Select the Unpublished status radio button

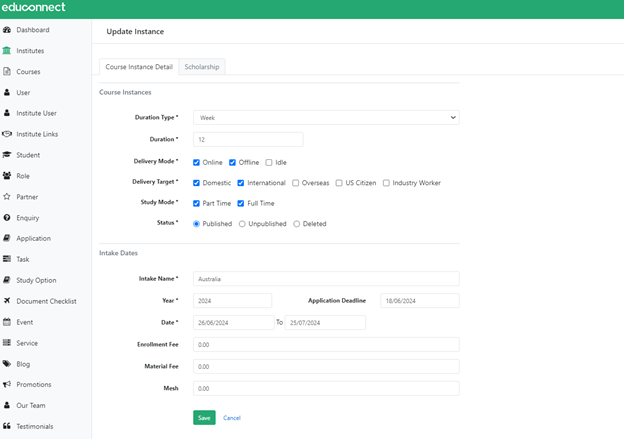242,224
